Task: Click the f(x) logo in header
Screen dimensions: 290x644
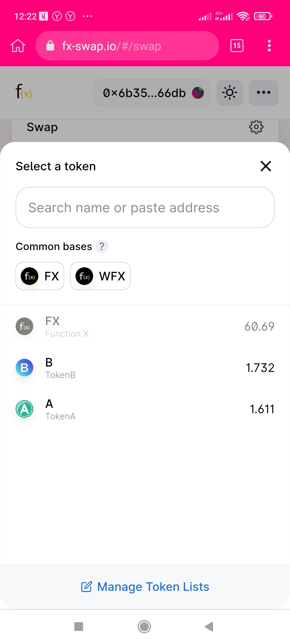Action: click(24, 92)
